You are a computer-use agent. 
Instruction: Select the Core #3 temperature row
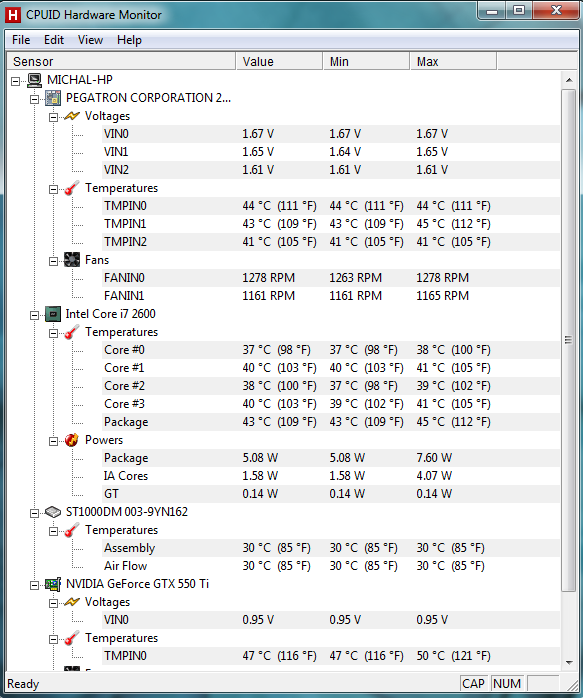(331, 404)
